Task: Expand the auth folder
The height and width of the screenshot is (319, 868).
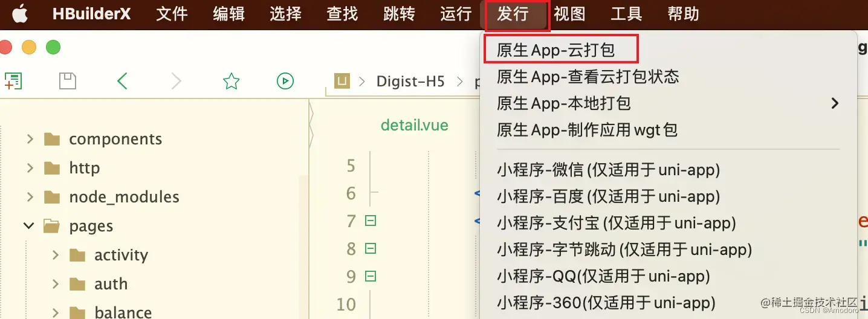Action: click(55, 284)
